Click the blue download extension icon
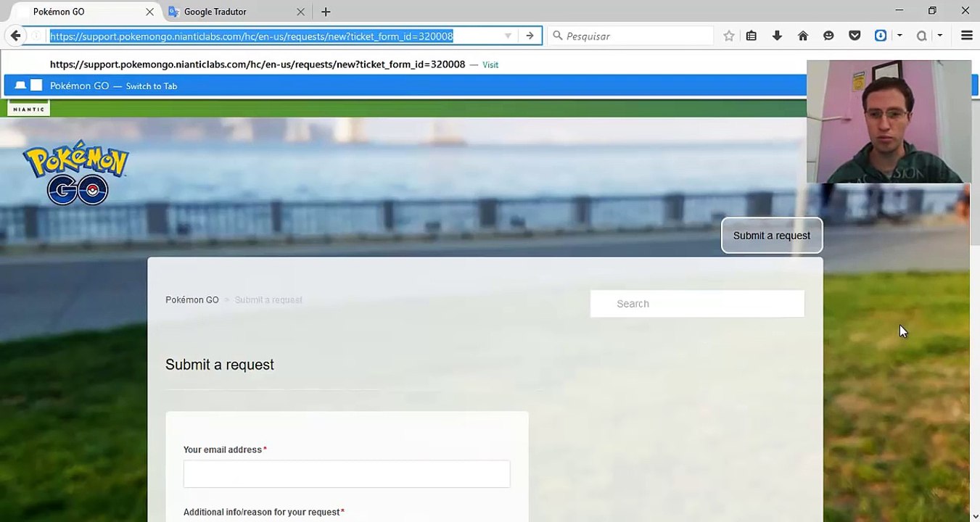 [x=881, y=36]
